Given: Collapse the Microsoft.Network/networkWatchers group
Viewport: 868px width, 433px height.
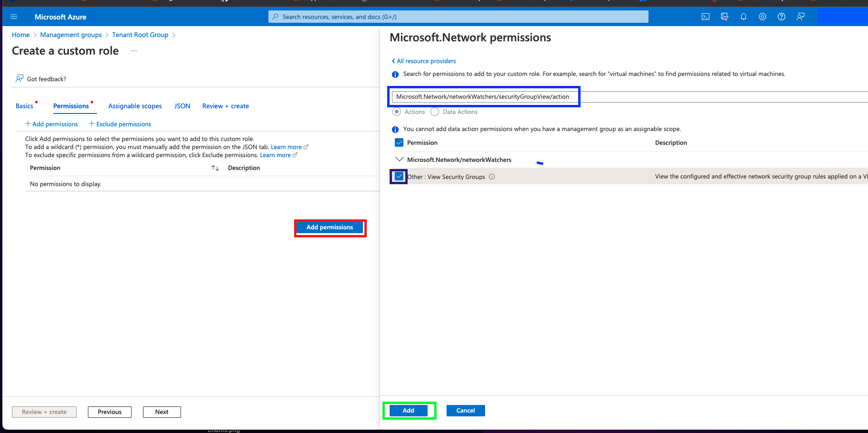Looking at the screenshot, I should click(x=399, y=160).
